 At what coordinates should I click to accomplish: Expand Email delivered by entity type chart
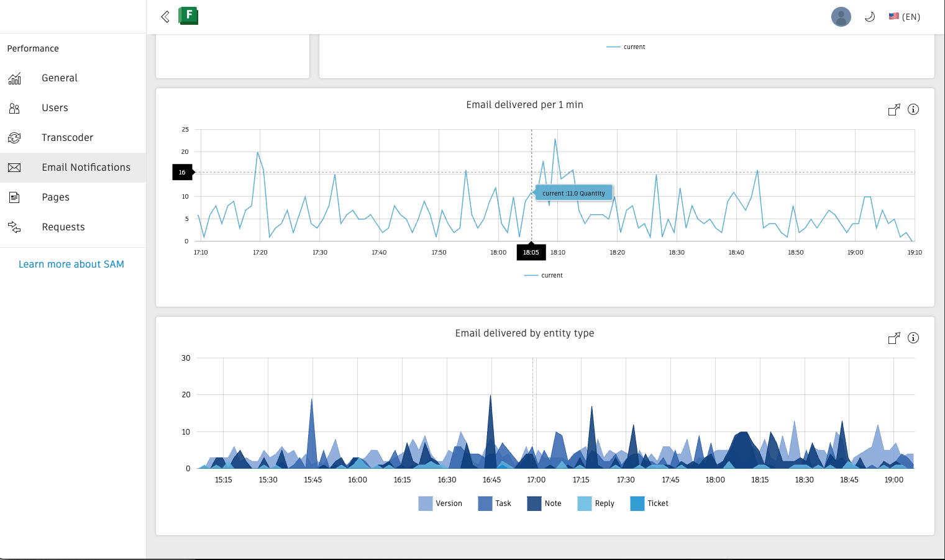click(894, 338)
